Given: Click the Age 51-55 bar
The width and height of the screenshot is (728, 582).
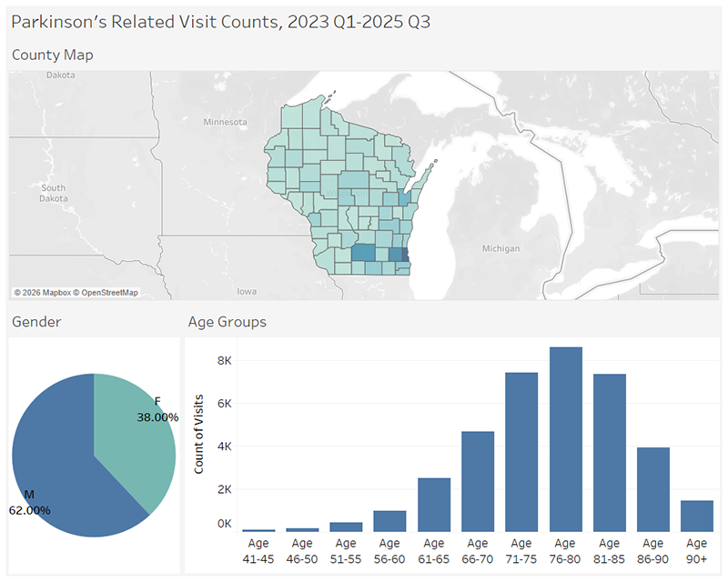Looking at the screenshot, I should 346,527.
